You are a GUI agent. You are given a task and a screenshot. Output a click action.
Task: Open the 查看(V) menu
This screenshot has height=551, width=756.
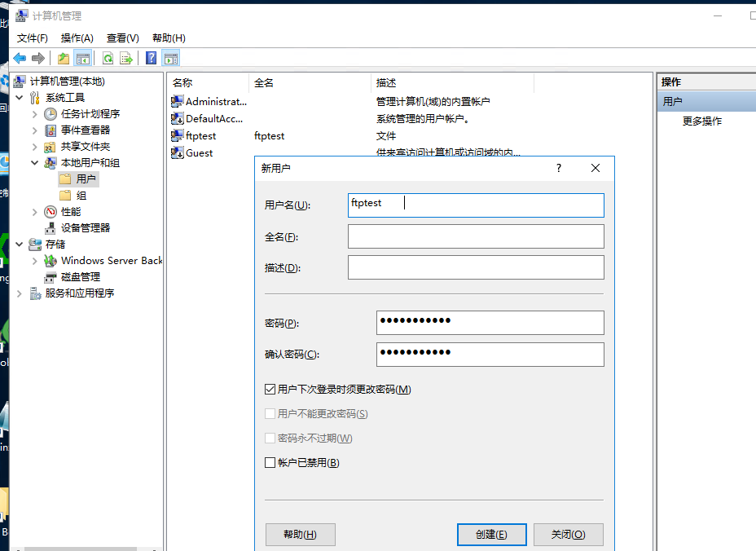coord(122,38)
